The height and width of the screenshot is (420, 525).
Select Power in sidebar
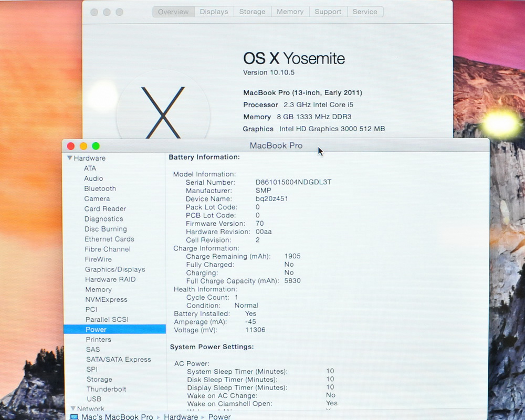115,329
